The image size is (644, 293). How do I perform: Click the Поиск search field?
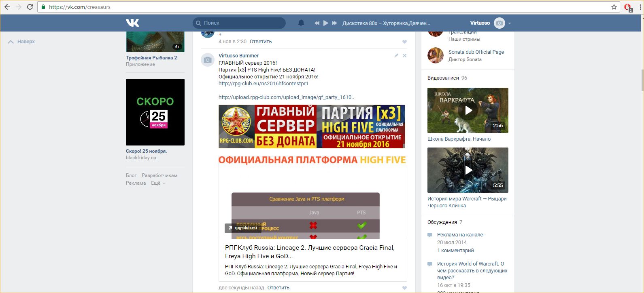pos(239,23)
